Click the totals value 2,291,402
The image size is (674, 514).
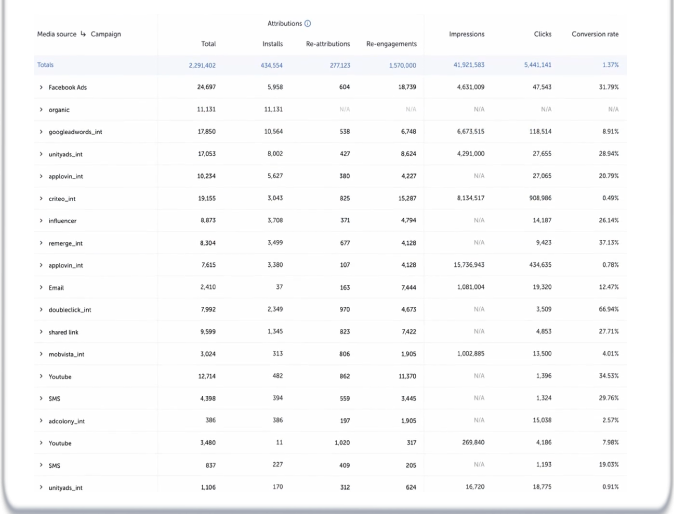click(x=202, y=65)
